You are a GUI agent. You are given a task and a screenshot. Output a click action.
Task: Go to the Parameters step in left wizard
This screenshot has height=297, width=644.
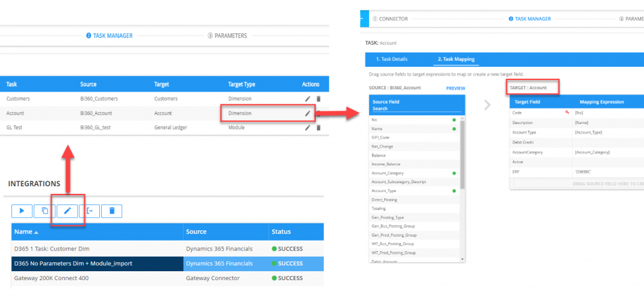point(227,36)
